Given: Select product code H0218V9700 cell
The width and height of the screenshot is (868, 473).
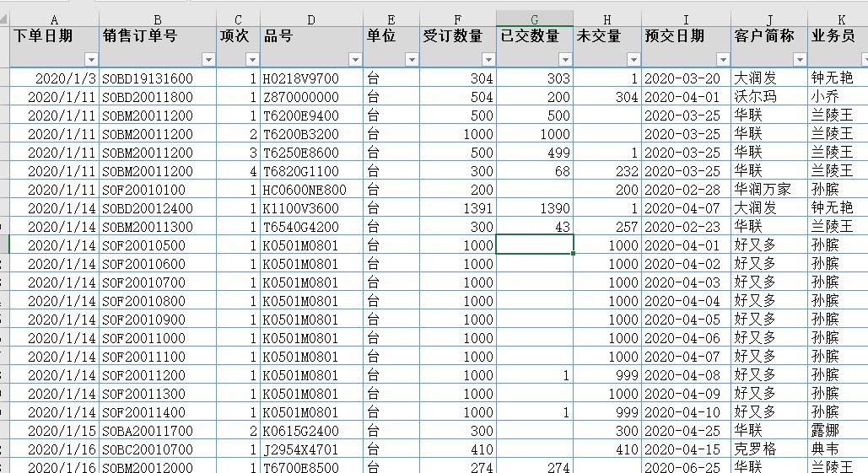Looking at the screenshot, I should coord(311,78).
